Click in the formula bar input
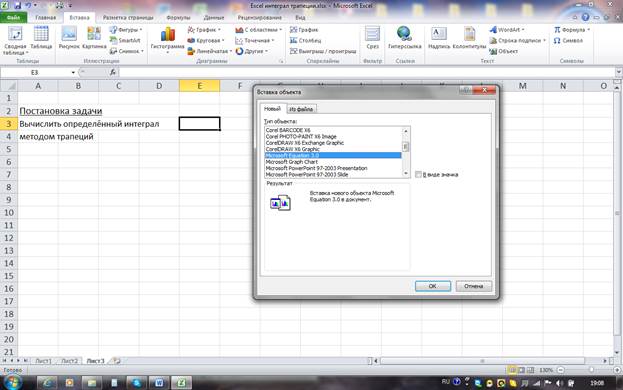 pos(366,72)
